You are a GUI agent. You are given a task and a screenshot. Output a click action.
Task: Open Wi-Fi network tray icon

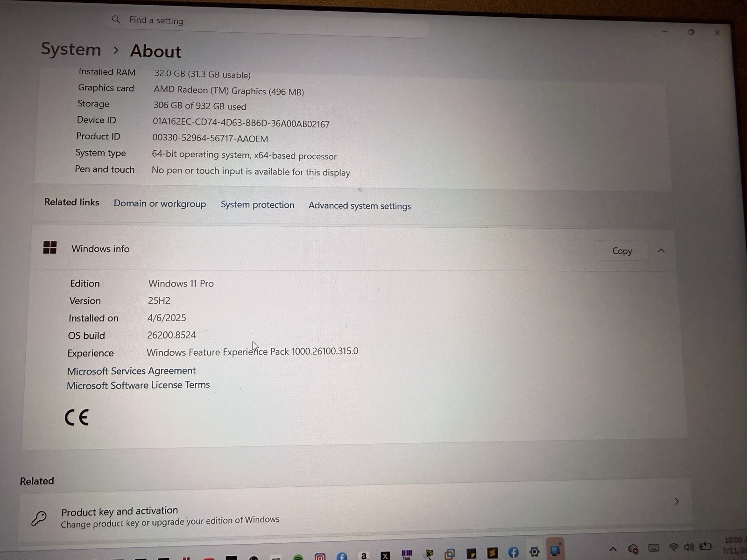[x=673, y=547]
